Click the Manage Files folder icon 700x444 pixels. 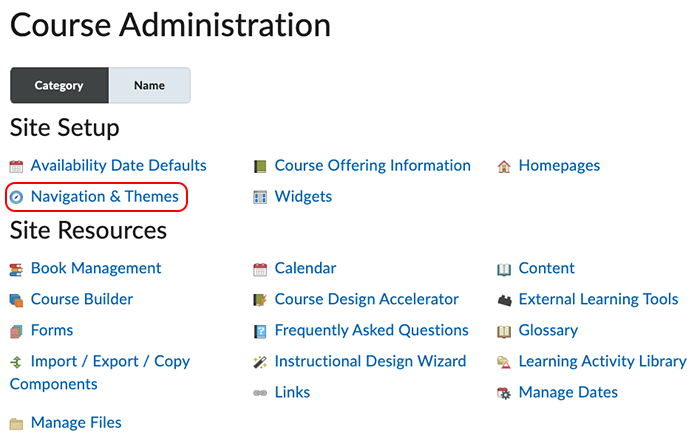point(16,424)
